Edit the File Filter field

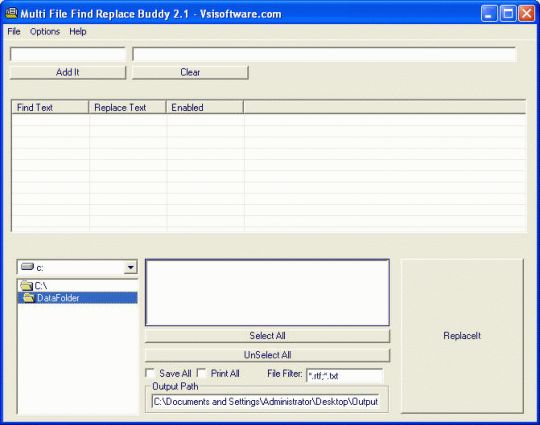tap(344, 375)
